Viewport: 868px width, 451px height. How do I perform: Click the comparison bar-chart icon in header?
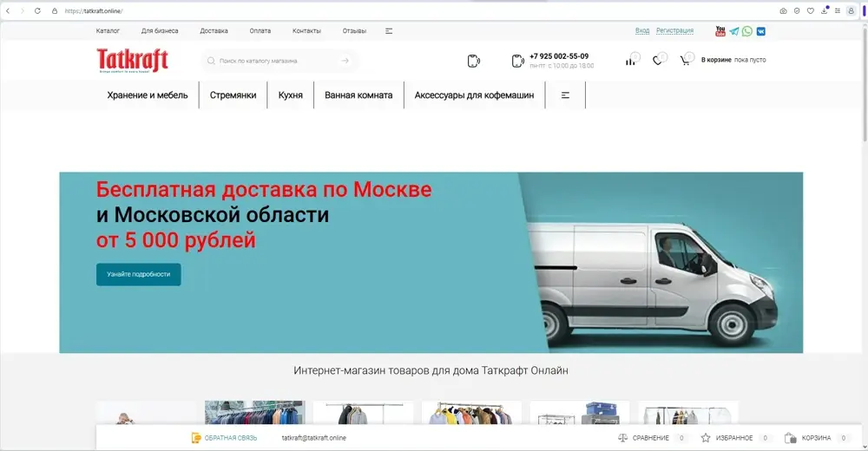(x=630, y=61)
